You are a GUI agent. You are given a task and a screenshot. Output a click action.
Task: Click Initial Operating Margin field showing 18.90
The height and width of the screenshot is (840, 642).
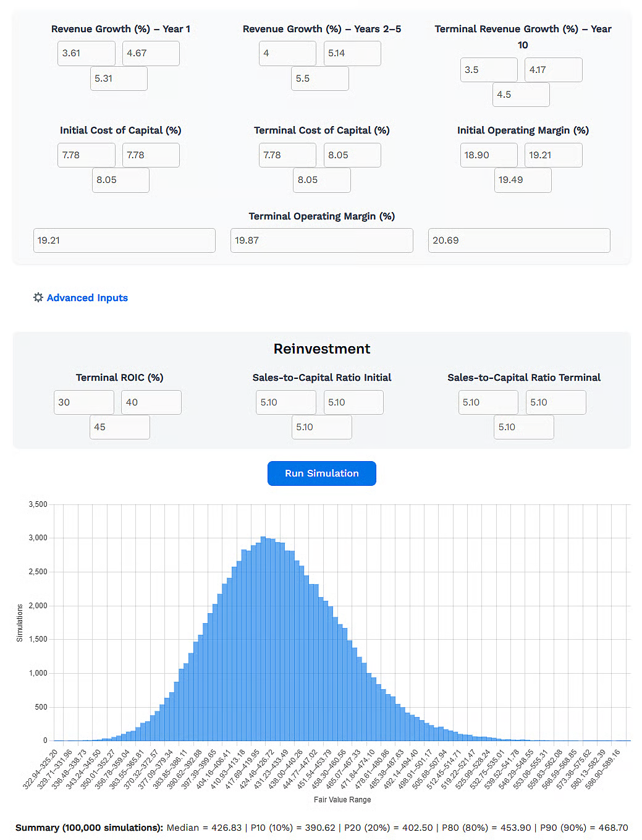pyautogui.click(x=489, y=155)
